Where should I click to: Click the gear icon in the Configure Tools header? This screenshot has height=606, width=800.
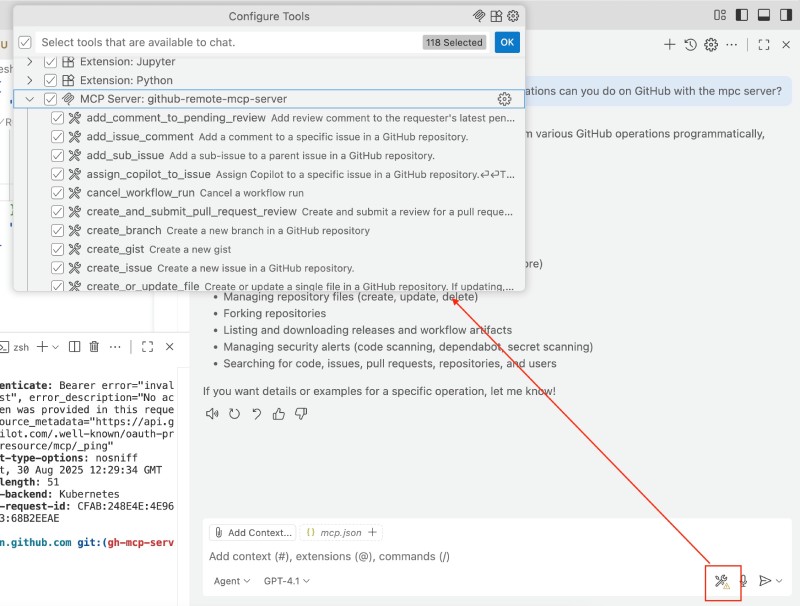click(513, 16)
